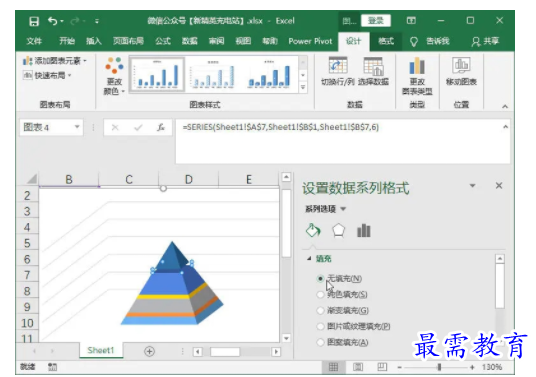Click the zoom slider handle
This screenshot has height=377, width=536.
(439, 367)
